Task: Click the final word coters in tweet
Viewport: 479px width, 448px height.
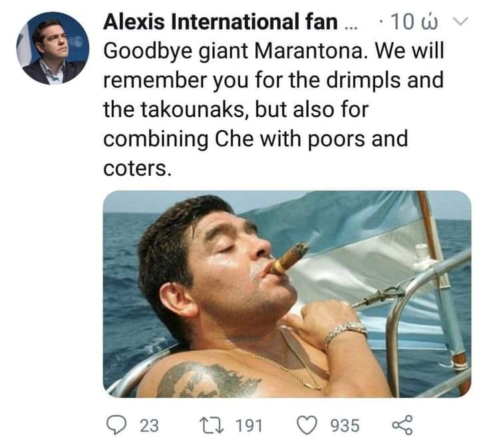Action: [137, 168]
